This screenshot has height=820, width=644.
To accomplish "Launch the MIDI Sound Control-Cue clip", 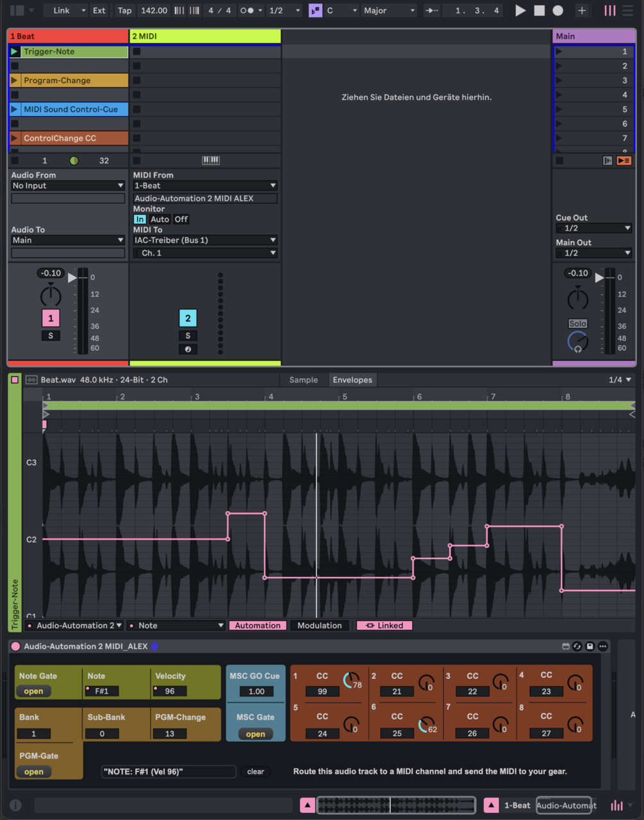I will click(x=14, y=109).
